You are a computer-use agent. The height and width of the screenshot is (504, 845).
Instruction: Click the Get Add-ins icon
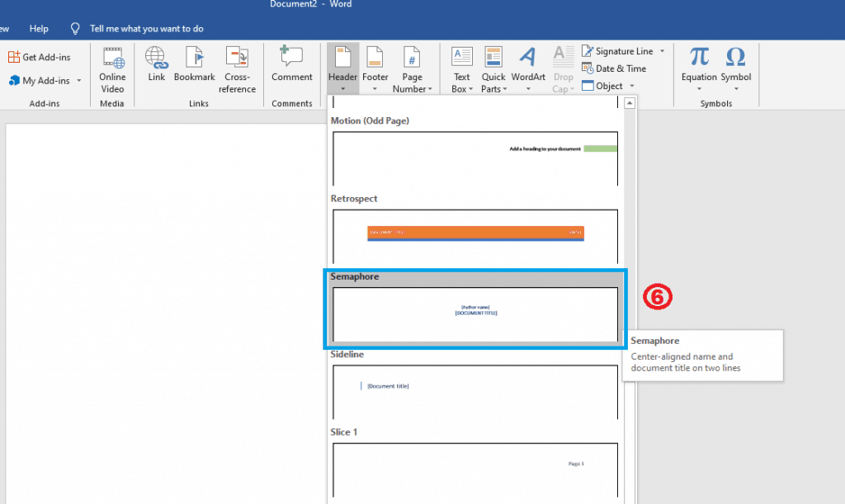pyautogui.click(x=14, y=57)
